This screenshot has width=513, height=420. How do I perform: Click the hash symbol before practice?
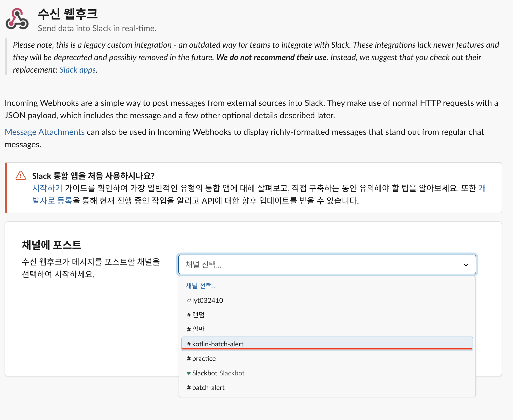coord(189,359)
